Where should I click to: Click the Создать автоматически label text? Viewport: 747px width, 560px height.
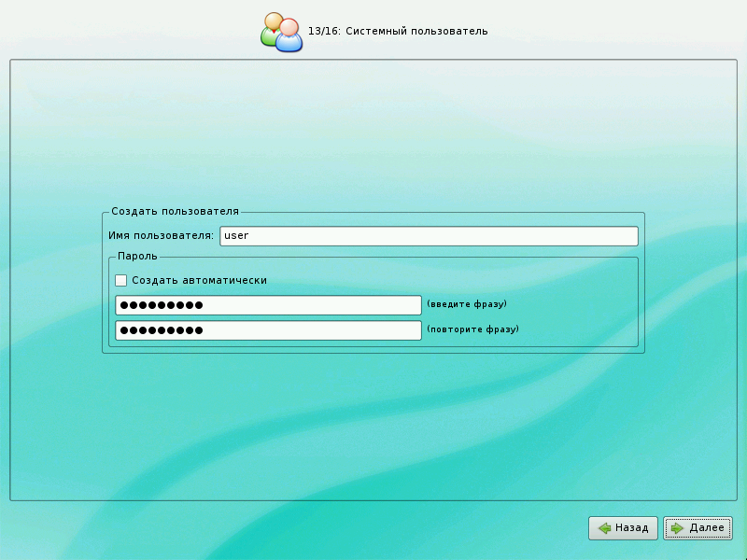pyautogui.click(x=199, y=280)
